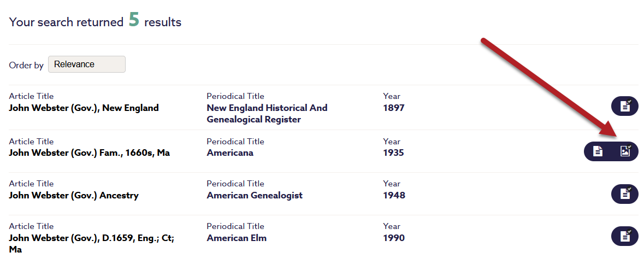Image resolution: width=644 pixels, height=264 pixels.
Task: Click the Order by label
Action: click(26, 66)
